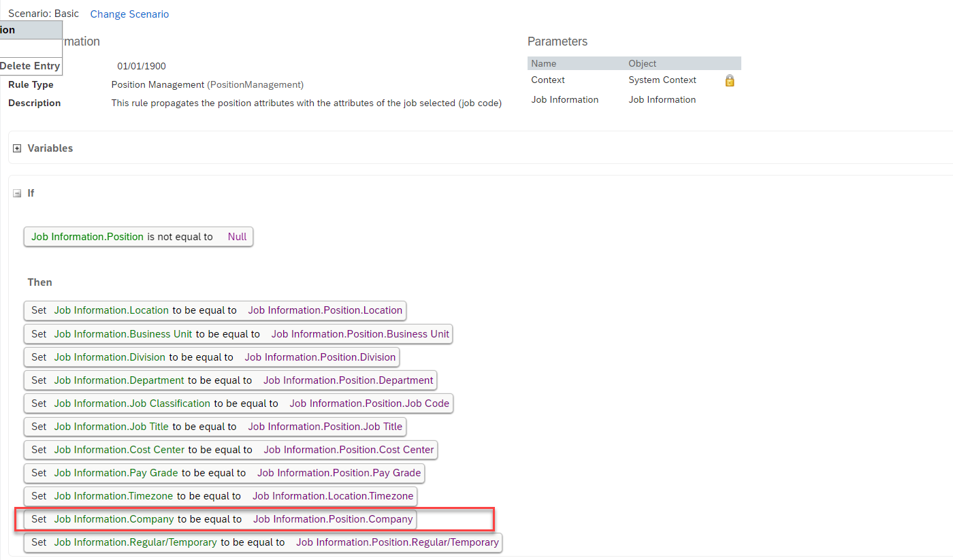The image size is (953, 560).
Task: Select value Job Information.Location.Timezone
Action: pos(333,496)
